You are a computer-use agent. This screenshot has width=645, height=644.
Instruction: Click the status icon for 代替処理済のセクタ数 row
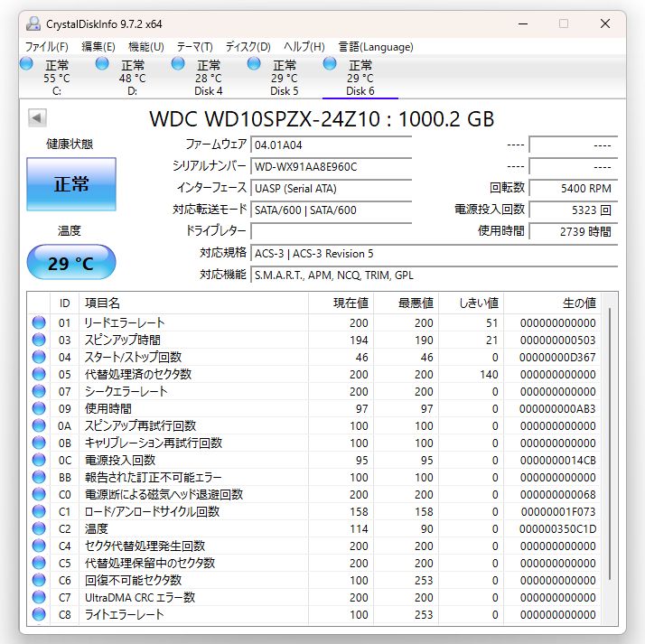(x=39, y=374)
